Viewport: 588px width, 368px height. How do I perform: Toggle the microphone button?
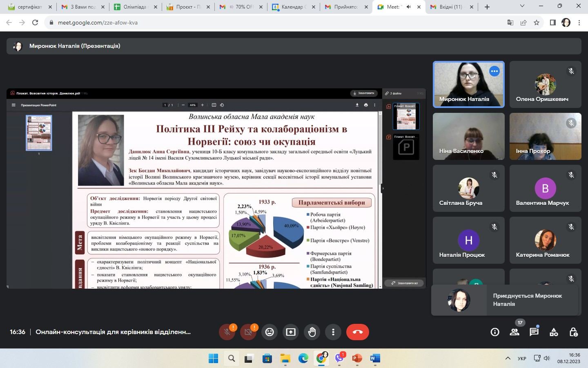point(227,332)
